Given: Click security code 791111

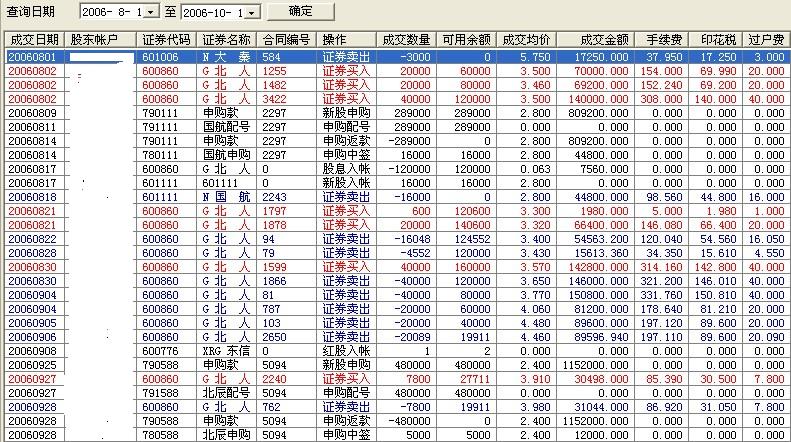Looking at the screenshot, I should click(x=160, y=127).
